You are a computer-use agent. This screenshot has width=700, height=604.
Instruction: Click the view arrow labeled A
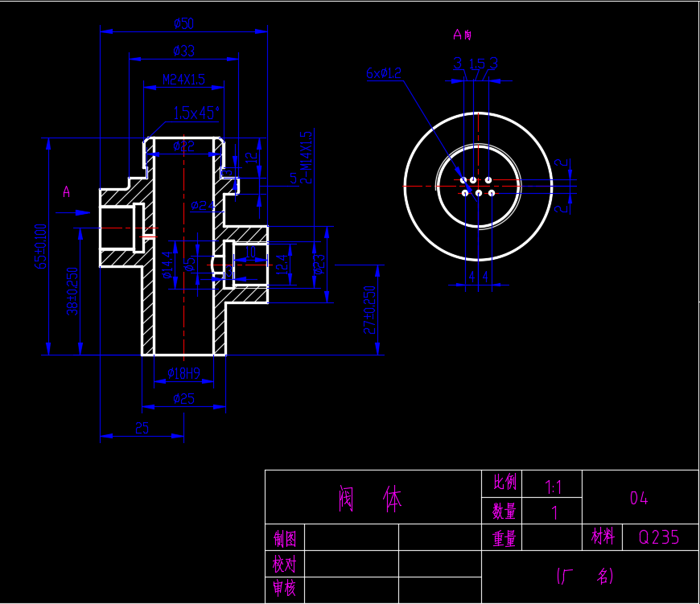pos(73,213)
